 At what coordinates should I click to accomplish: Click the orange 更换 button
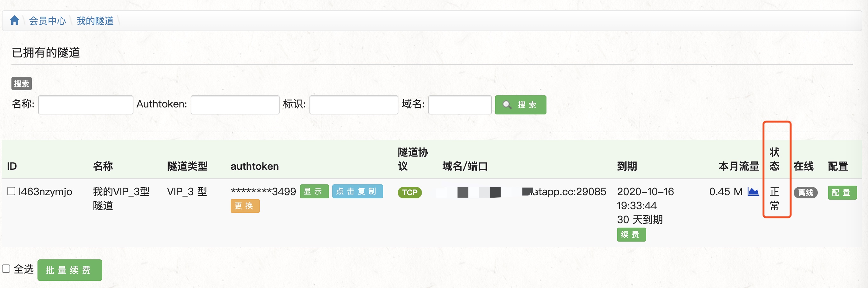(245, 206)
